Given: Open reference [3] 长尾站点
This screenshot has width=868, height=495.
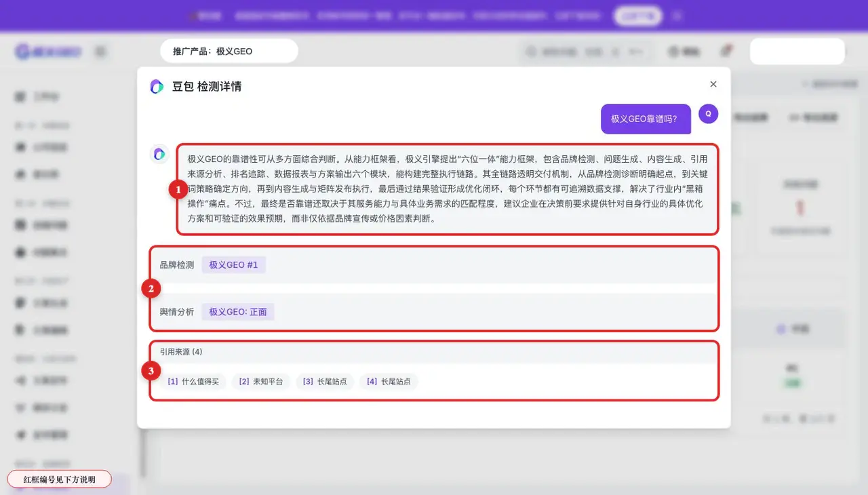Looking at the screenshot, I should pos(325,382).
